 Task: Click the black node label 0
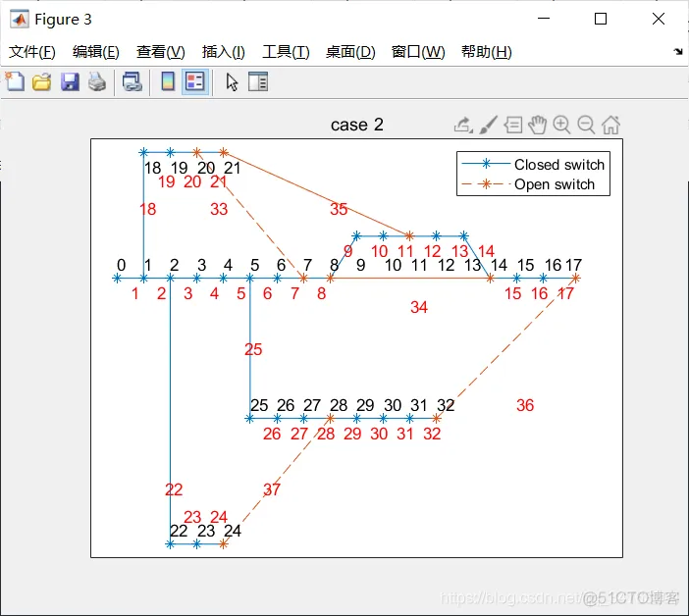coord(122,265)
